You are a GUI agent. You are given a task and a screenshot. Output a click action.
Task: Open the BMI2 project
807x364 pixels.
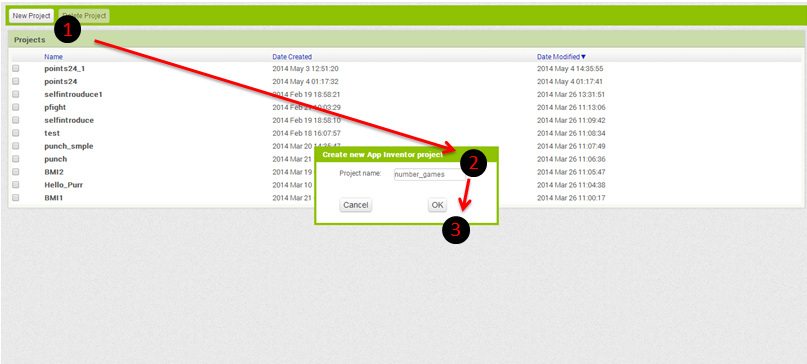[x=54, y=171]
